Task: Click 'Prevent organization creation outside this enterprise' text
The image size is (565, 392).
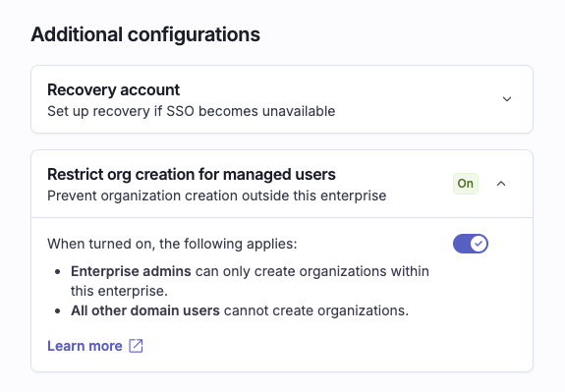Action: [x=216, y=196]
